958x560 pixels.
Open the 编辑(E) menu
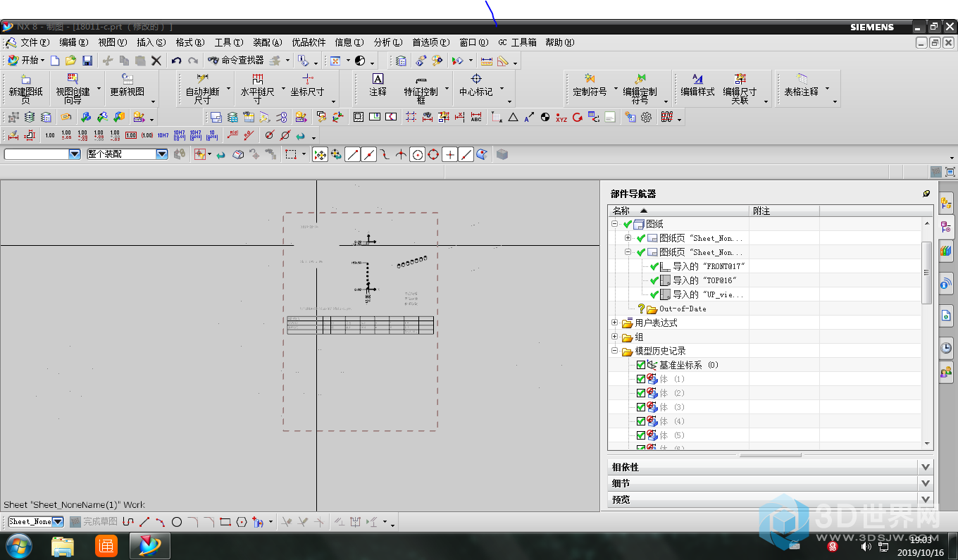pos(74,42)
